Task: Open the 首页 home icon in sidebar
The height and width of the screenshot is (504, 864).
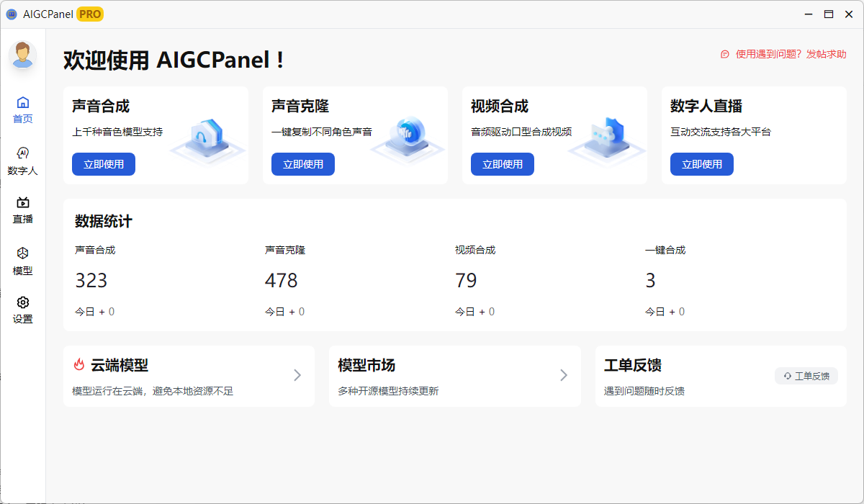Action: point(23,103)
